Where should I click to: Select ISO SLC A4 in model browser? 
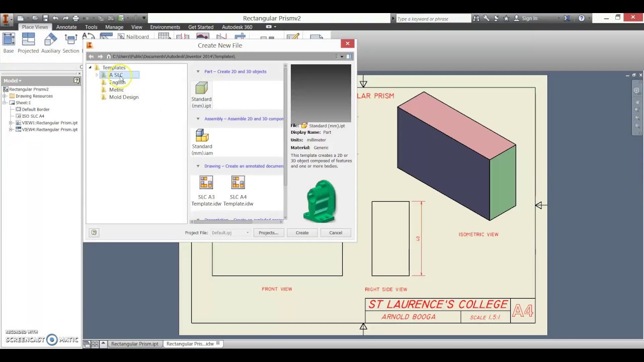[33, 116]
